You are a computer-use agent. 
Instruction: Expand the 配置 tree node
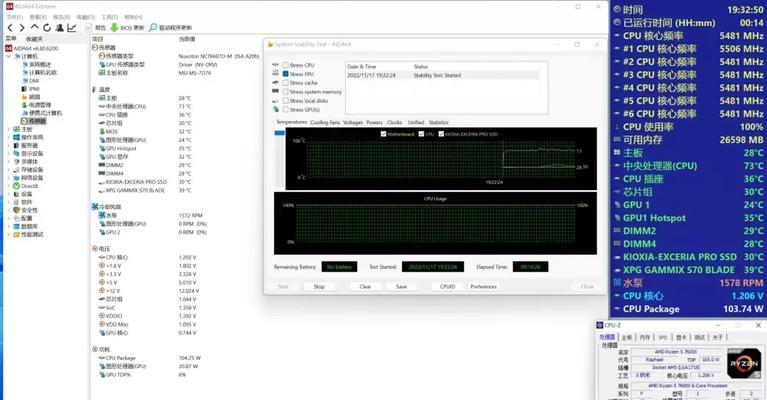[x=8, y=218]
